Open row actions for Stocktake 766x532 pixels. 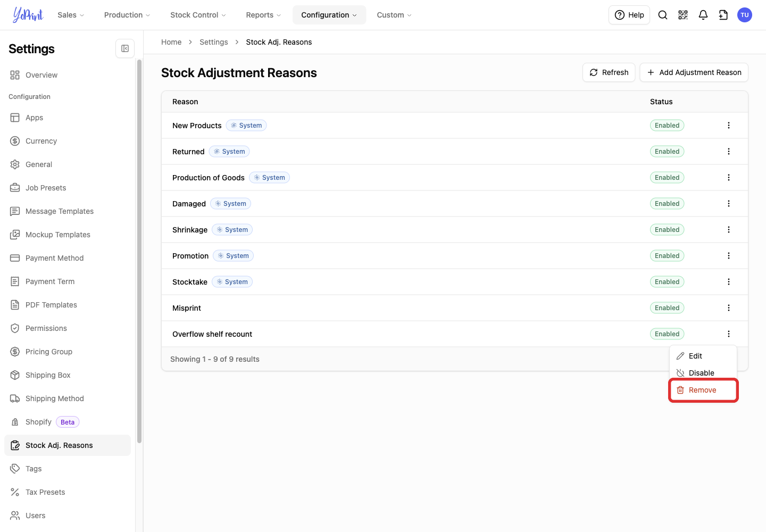tap(729, 282)
